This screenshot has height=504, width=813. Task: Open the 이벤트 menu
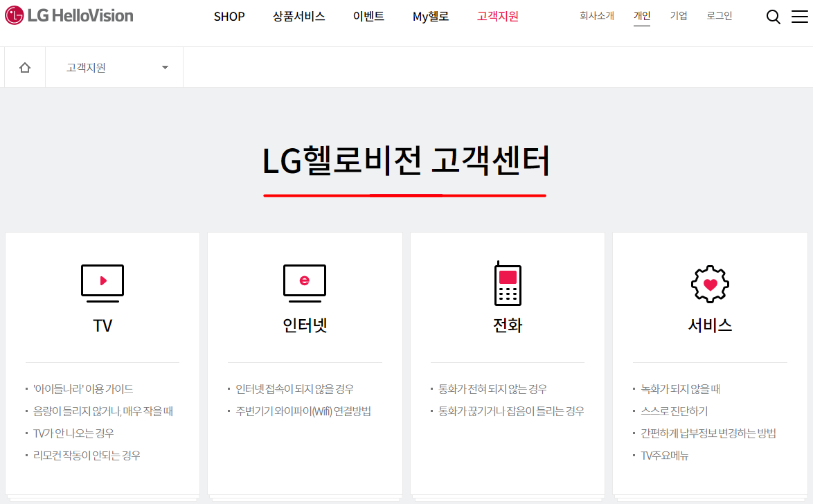tap(368, 16)
